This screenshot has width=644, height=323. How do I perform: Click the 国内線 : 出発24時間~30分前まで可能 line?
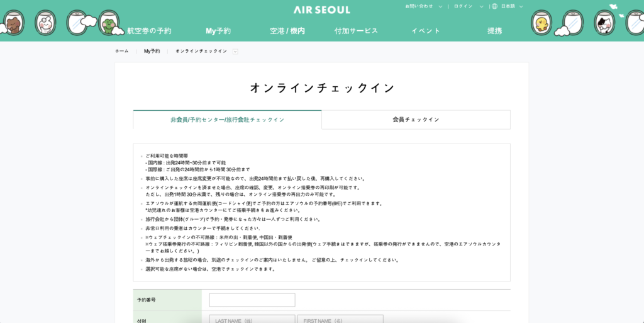coord(186,162)
